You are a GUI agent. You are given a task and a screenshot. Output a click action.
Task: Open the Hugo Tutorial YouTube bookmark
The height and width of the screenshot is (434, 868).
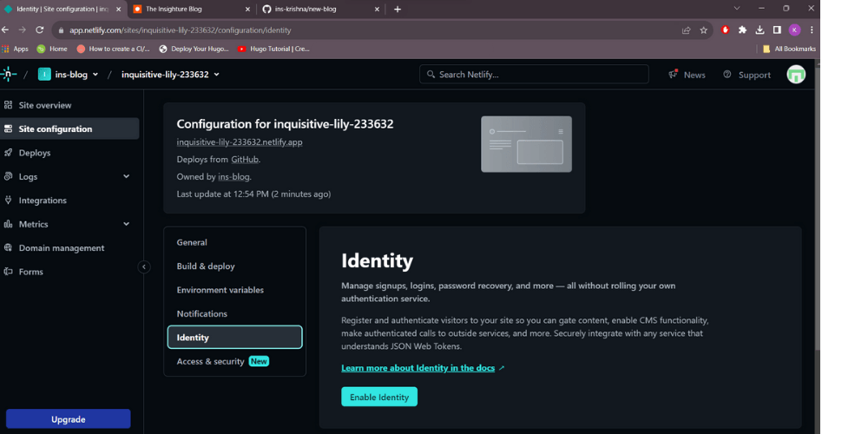(x=273, y=49)
